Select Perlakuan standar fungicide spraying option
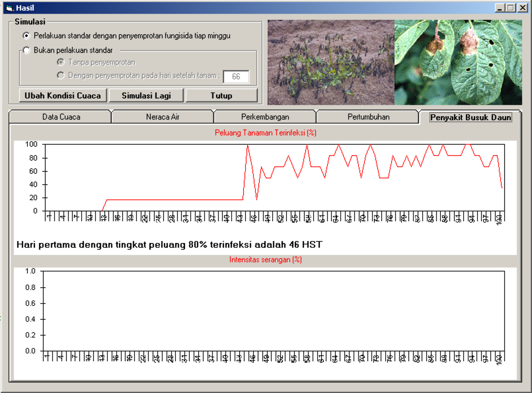532x393 pixels. pos(26,36)
